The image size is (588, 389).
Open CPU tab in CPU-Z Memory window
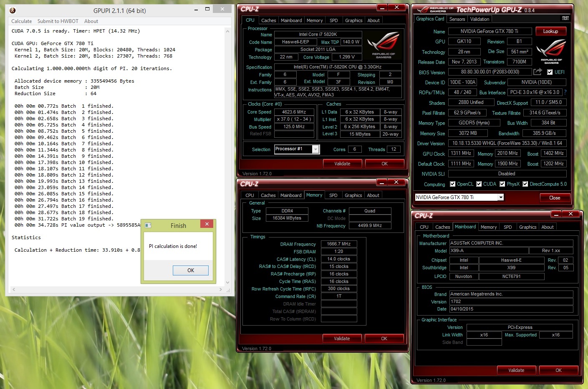(250, 195)
